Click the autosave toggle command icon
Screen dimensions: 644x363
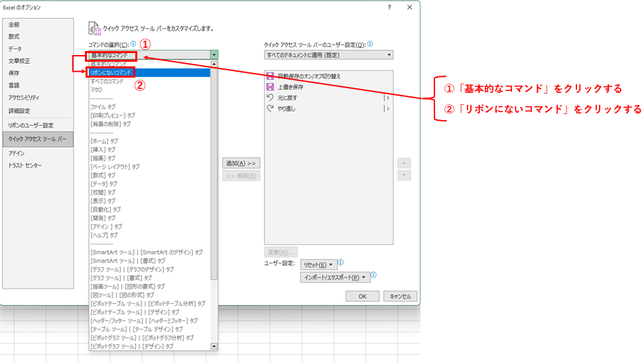(x=270, y=76)
